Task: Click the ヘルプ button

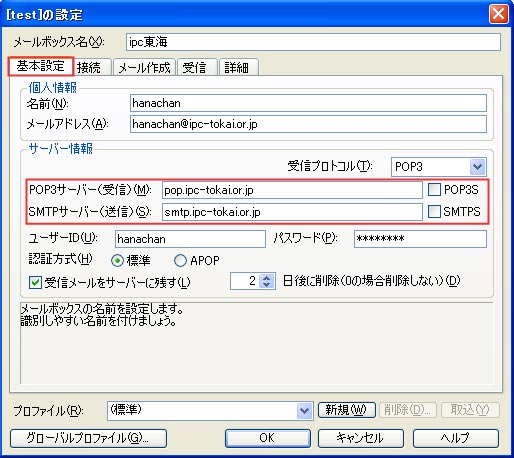Action: (456, 438)
